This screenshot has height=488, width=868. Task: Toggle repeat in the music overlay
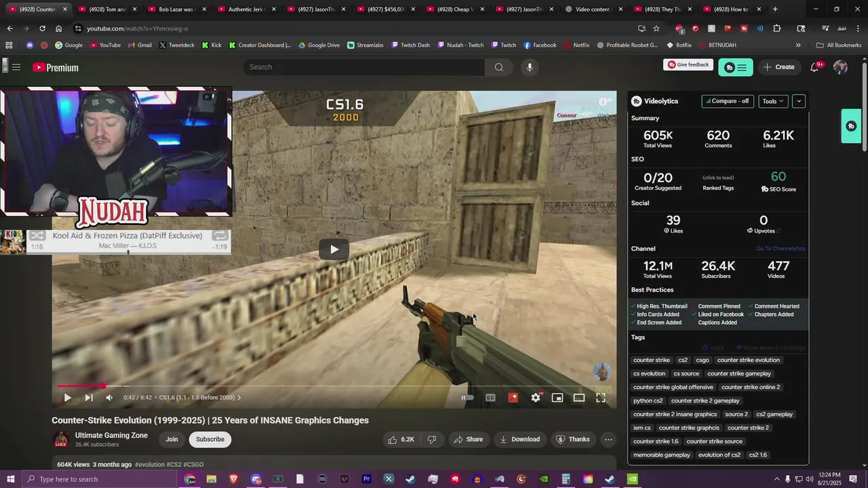click(x=220, y=236)
